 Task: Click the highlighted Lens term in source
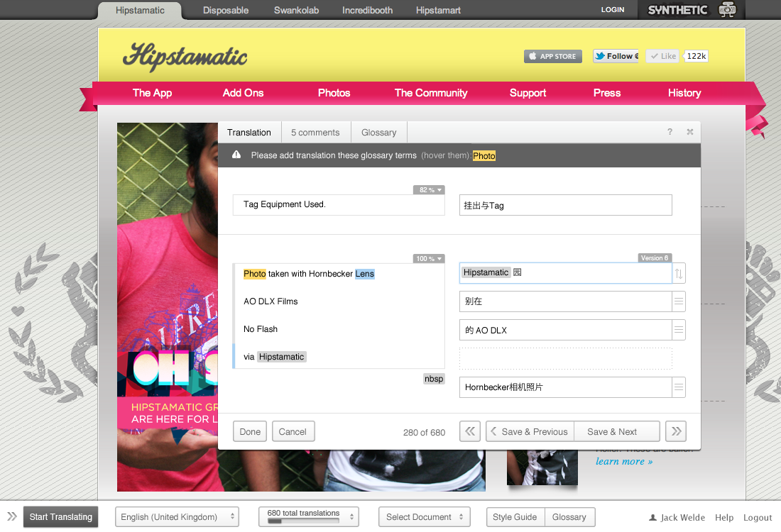tap(365, 274)
